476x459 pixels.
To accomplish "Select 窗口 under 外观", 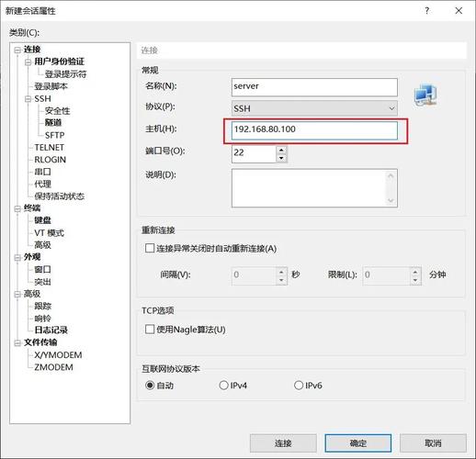I will (42, 269).
